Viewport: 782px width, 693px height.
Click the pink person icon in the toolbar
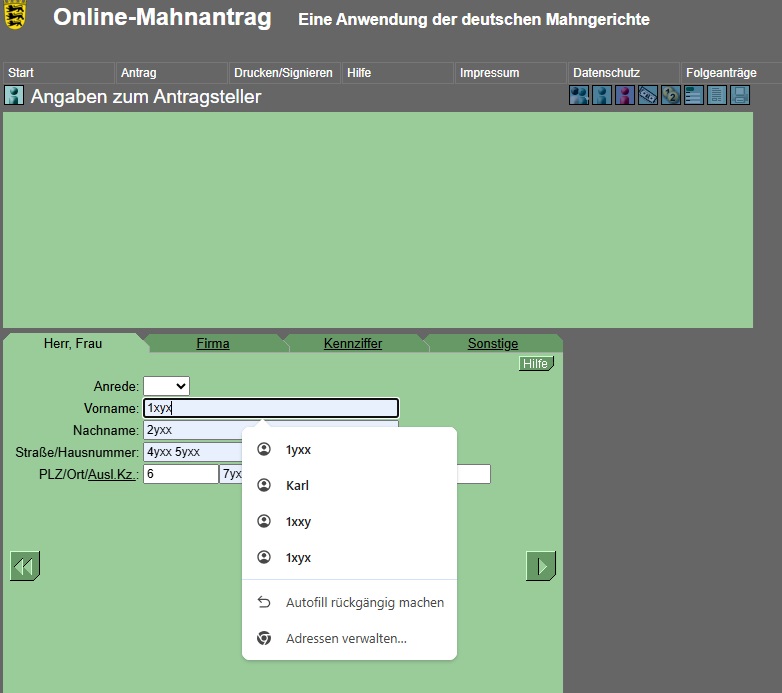click(x=625, y=96)
